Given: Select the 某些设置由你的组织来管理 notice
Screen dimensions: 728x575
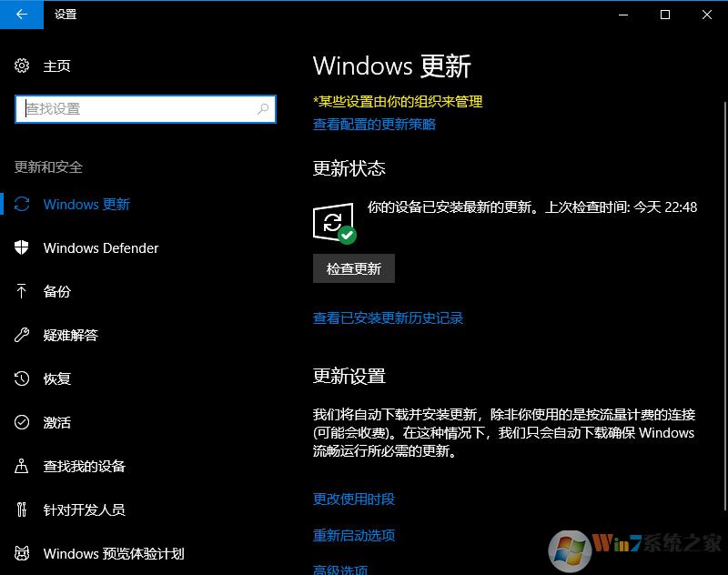Looking at the screenshot, I should 397,102.
